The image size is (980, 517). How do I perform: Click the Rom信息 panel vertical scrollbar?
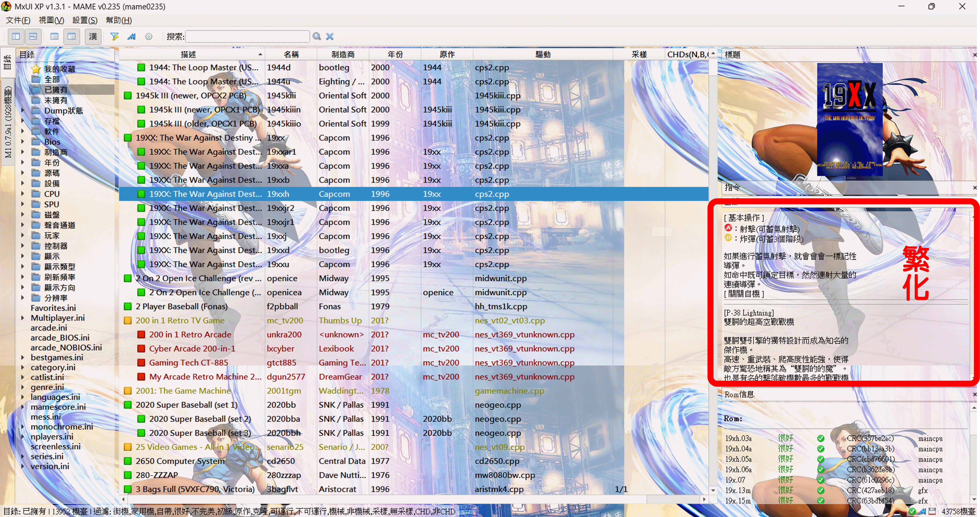coord(974,453)
